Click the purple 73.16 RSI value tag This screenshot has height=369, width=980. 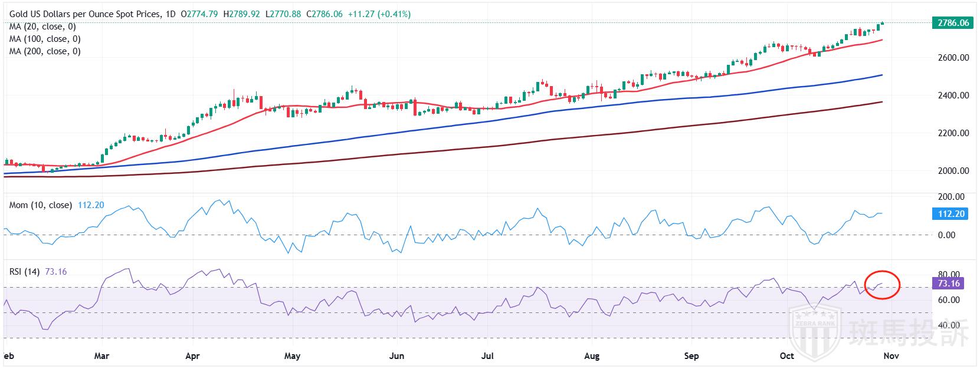948,284
